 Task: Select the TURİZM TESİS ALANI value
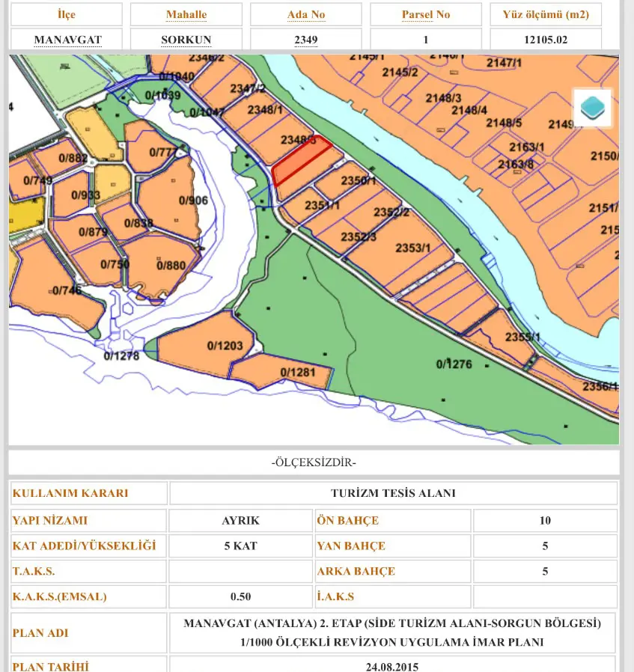[393, 493]
